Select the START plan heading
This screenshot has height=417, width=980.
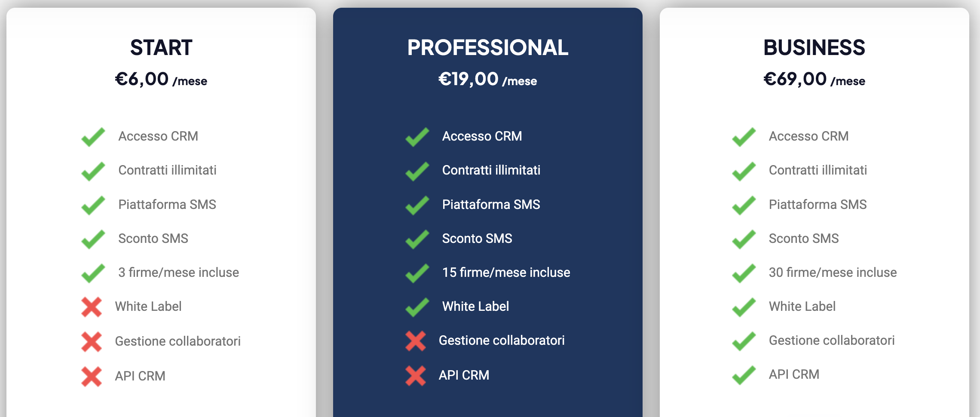161,47
